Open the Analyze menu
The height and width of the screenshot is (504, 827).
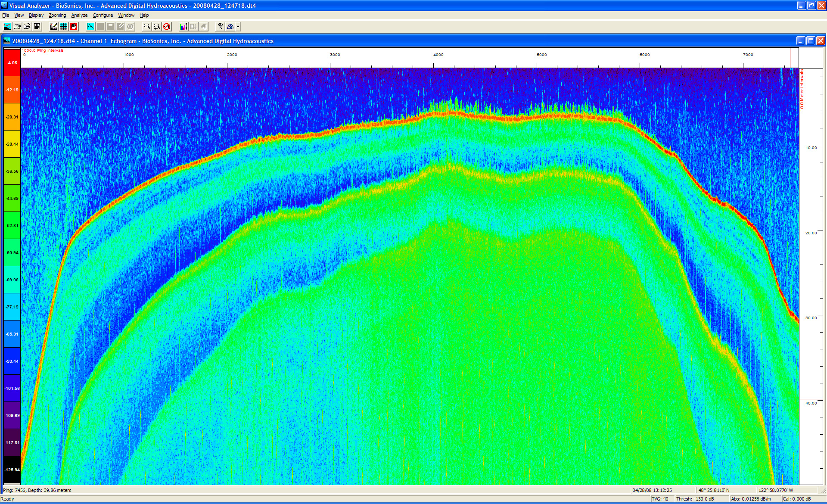click(79, 15)
